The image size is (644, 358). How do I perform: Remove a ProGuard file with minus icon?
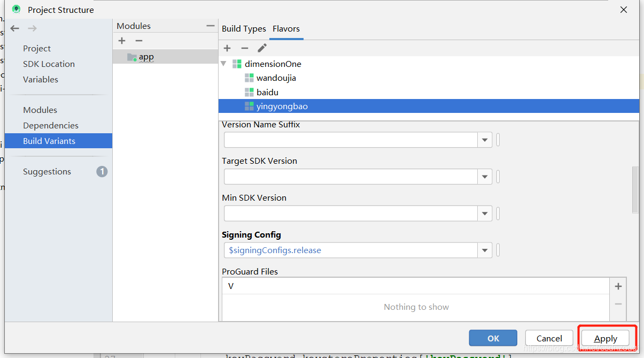(618, 304)
